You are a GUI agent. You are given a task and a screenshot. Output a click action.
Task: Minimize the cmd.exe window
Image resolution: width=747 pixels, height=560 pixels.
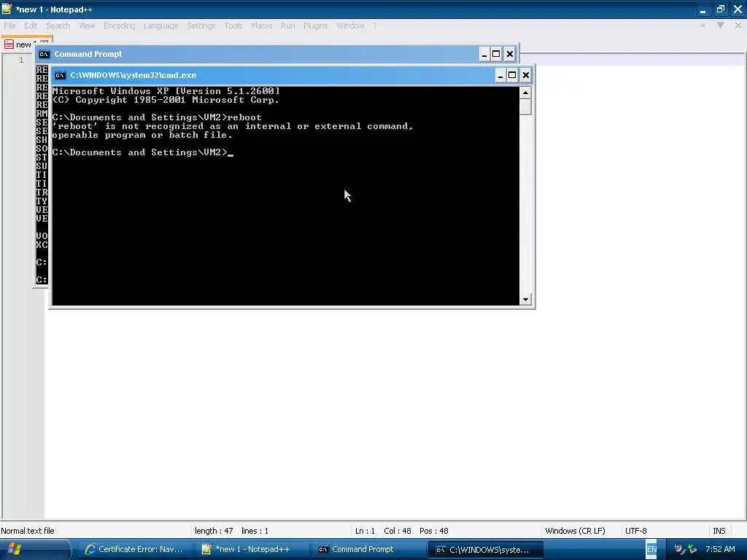tap(500, 75)
